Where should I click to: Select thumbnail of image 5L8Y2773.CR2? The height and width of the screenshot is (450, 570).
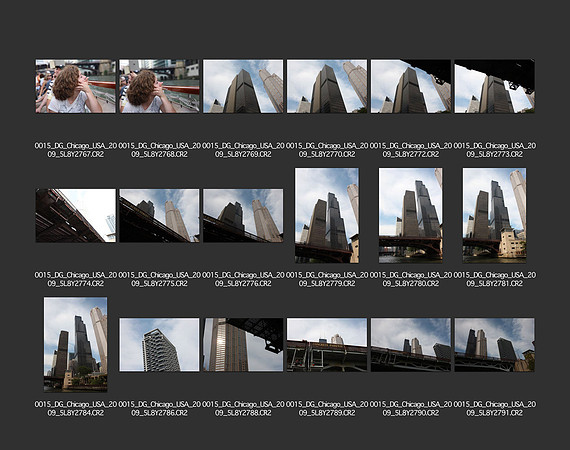tap(494, 86)
